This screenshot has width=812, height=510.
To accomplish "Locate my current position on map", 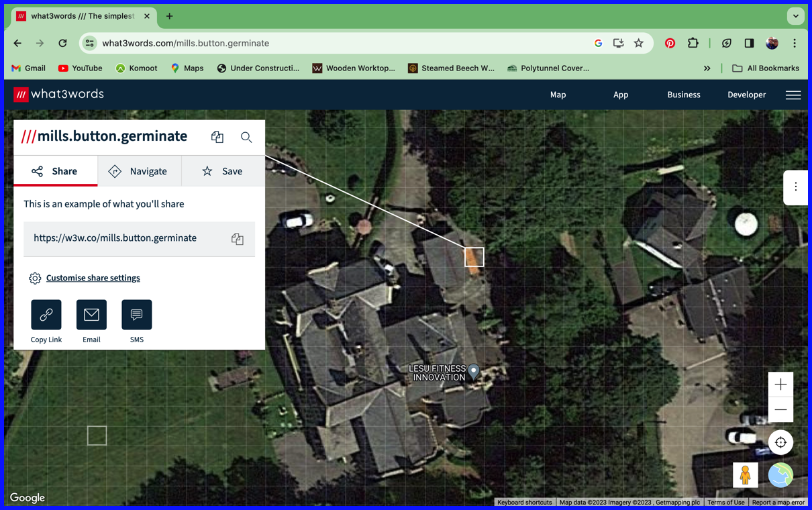I will tap(780, 442).
